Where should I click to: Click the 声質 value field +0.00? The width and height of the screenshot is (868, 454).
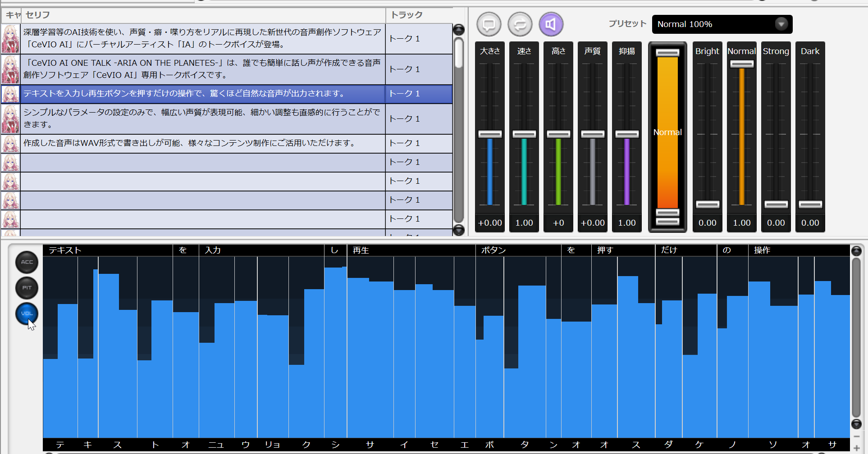[x=593, y=223]
